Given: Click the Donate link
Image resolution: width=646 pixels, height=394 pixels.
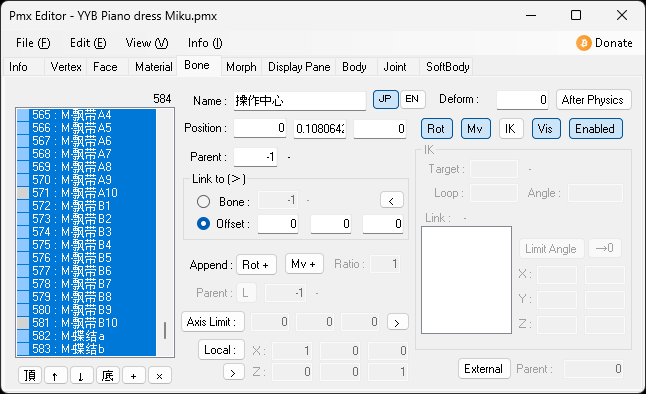Looking at the screenshot, I should pos(604,43).
